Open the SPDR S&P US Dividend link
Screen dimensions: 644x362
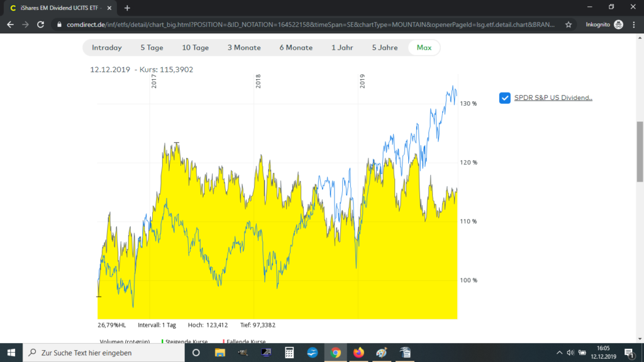[553, 97]
